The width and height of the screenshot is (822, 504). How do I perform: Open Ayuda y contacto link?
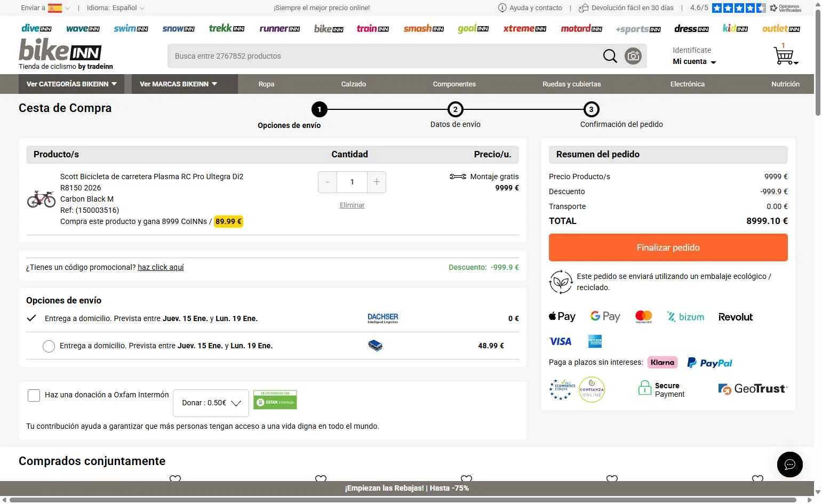coord(530,8)
